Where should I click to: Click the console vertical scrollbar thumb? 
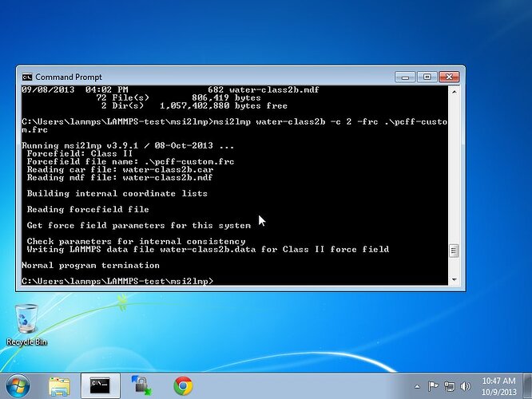point(454,251)
